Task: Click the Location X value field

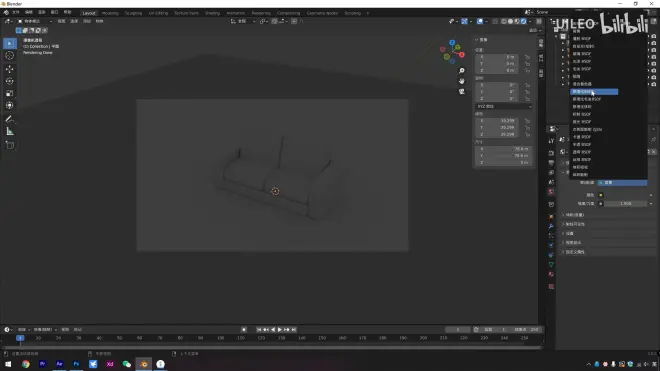Action: pos(497,57)
